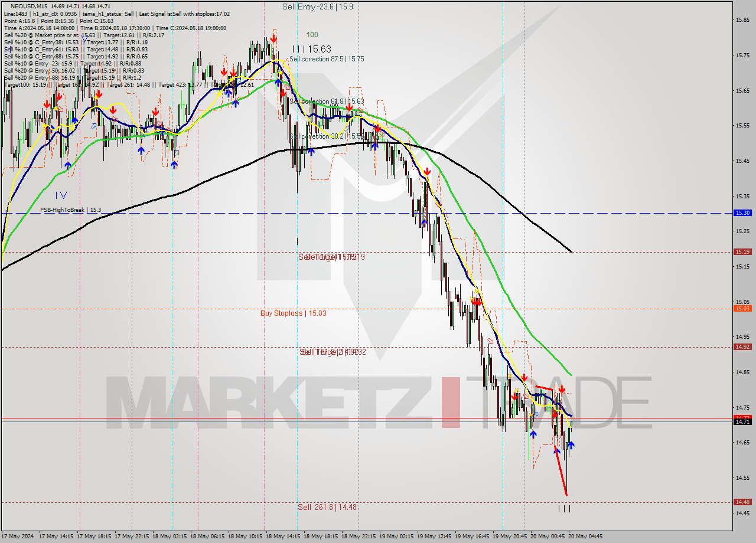Select the 'Target100: 15.19' targets line
Viewport: 756px width, 543px height.
pos(129,84)
